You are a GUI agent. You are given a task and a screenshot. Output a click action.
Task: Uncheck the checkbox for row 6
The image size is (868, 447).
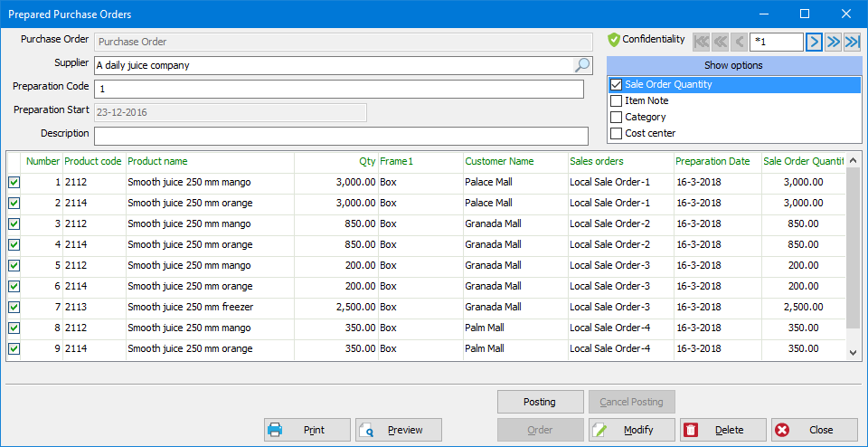14,286
